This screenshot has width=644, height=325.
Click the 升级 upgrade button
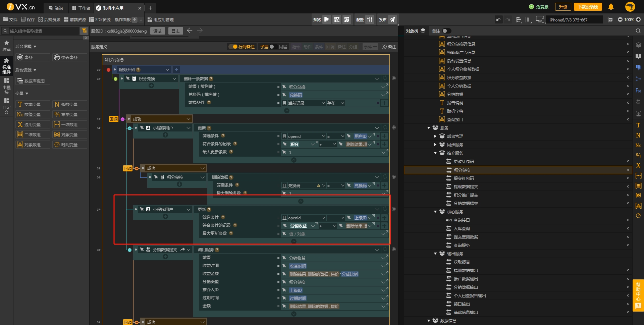[x=563, y=7]
